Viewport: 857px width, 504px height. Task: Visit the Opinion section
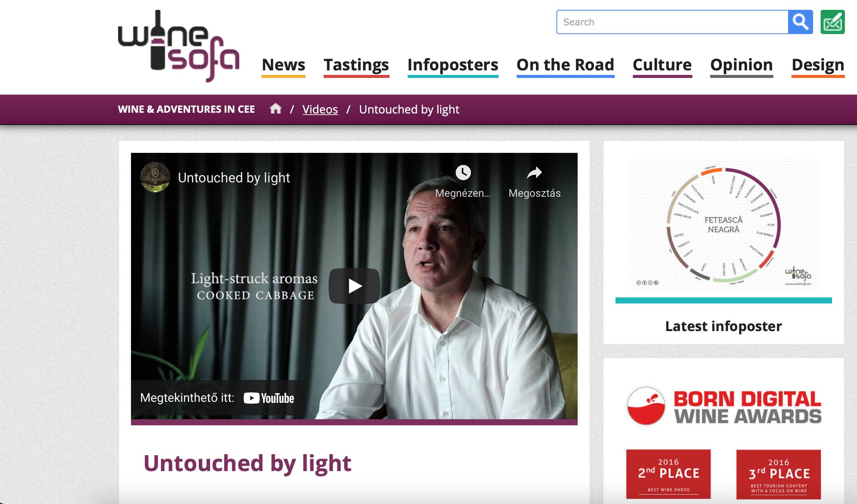(x=742, y=65)
